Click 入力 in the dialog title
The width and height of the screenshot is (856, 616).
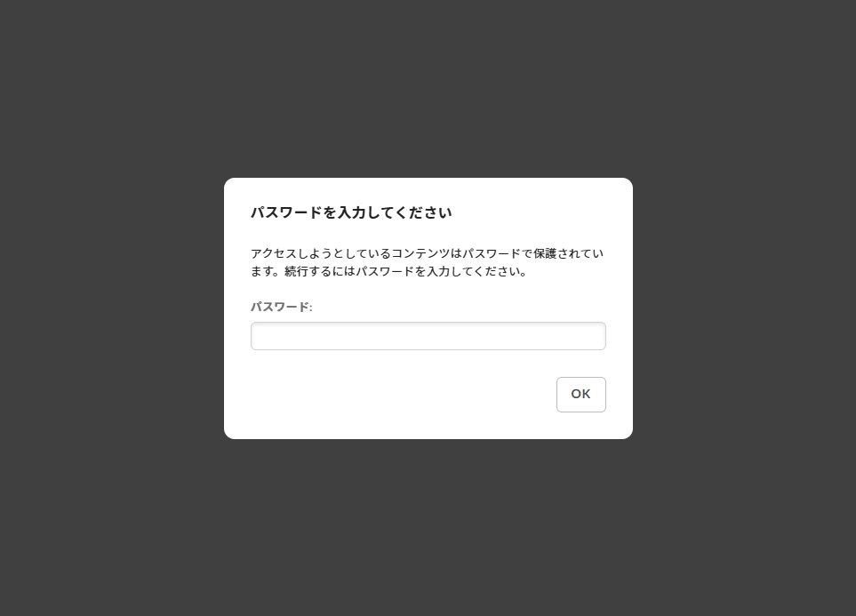pos(352,212)
